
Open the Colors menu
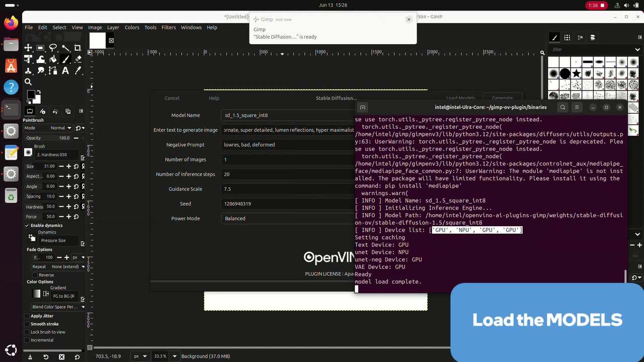[132, 27]
